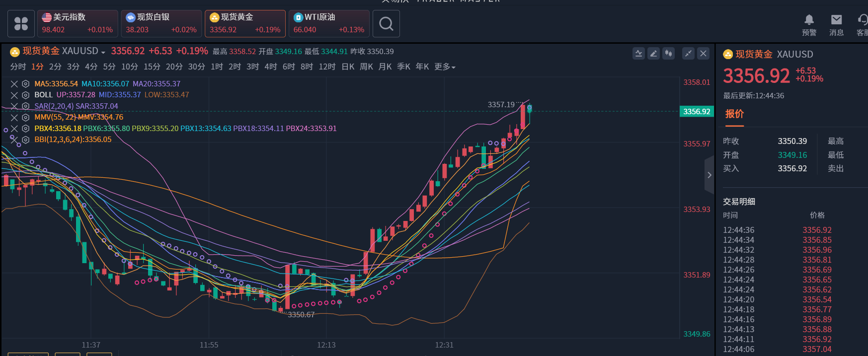Image resolution: width=868 pixels, height=356 pixels.
Task: Click the gold coin icon beside chart title
Action: pyautogui.click(x=15, y=52)
